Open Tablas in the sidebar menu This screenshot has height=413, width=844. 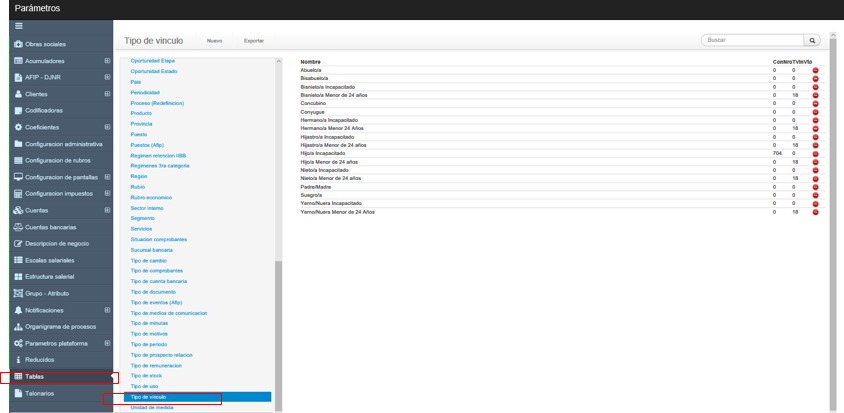pyautogui.click(x=34, y=376)
